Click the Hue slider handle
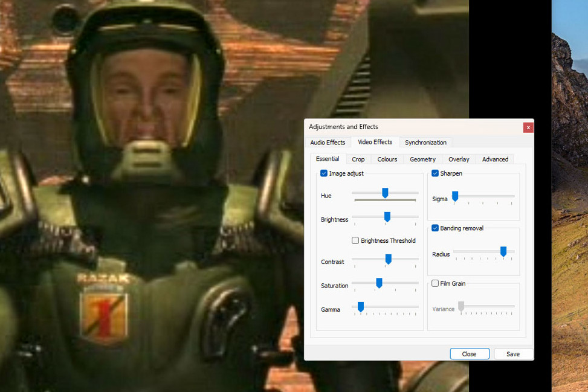This screenshot has width=588, height=392. click(x=385, y=193)
